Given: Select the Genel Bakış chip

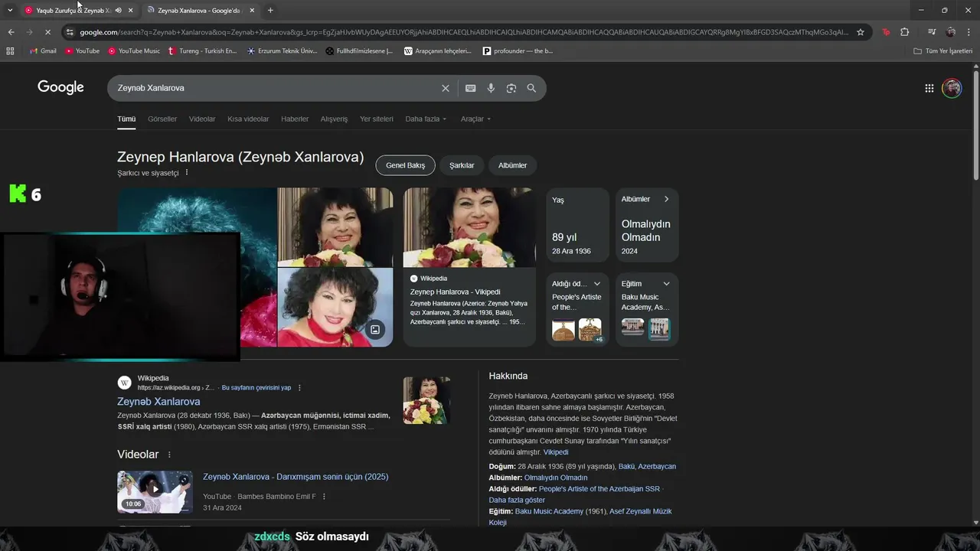Looking at the screenshot, I should [x=405, y=165].
